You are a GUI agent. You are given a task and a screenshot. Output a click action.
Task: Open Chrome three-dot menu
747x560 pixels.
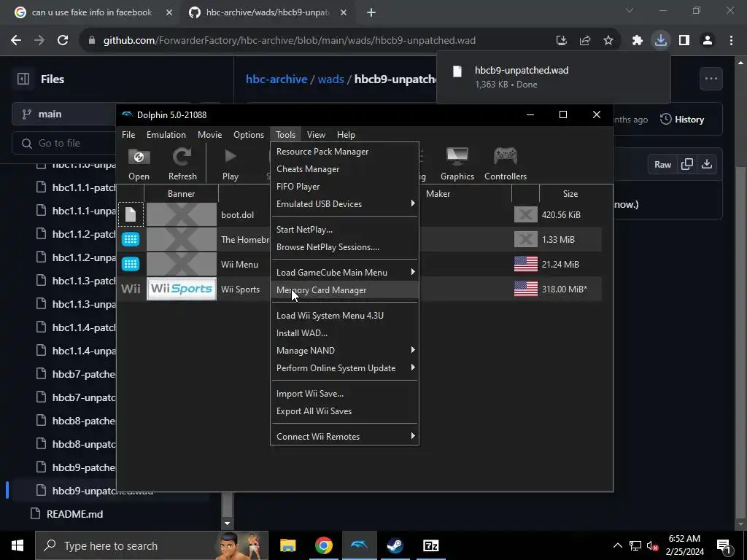coord(731,41)
